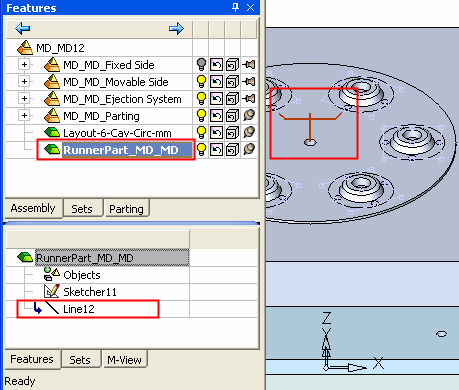The height and width of the screenshot is (390, 459).
Task: Toggle the lightbulb for Layout-6-Cav-Circ-mm
Action: point(201,132)
